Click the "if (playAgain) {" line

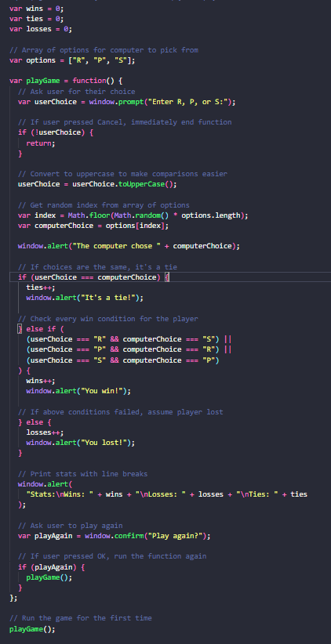(52, 567)
